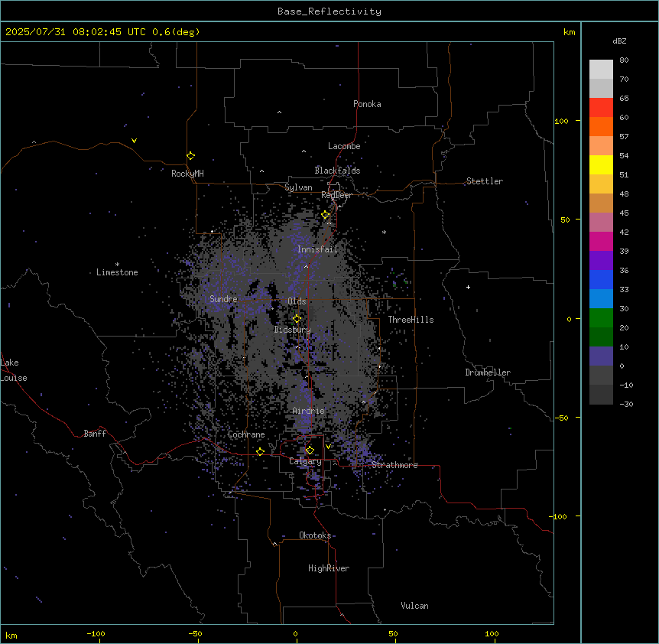The width and height of the screenshot is (659, 644).
Task: Click the -50 tick on the bottom axis
Action: 195,633
